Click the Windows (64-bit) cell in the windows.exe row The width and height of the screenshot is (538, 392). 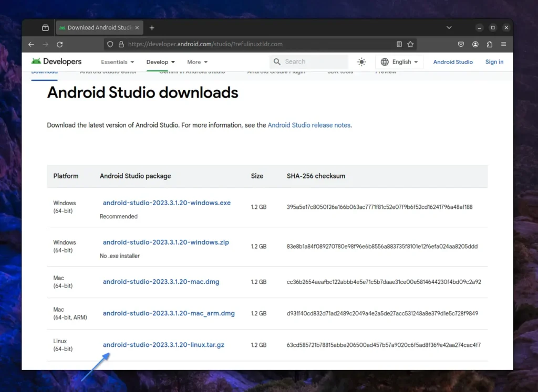(65, 207)
